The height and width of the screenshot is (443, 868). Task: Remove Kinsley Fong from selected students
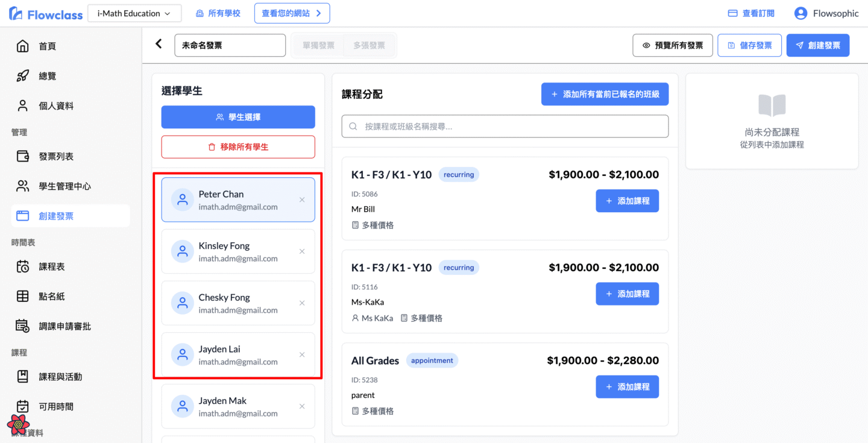(x=302, y=251)
